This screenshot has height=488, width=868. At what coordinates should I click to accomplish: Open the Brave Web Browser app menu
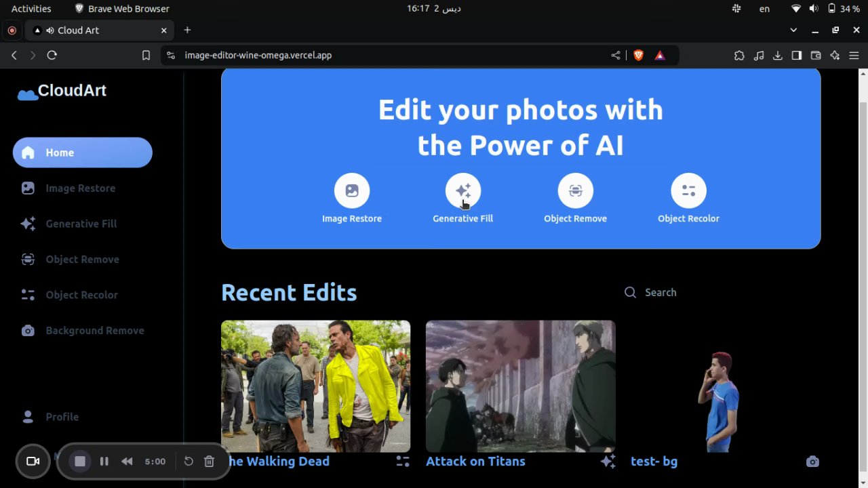121,8
